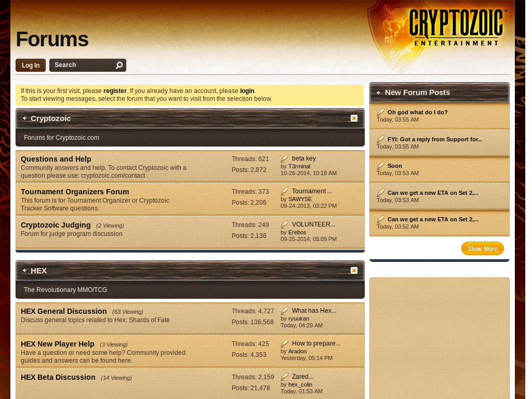
Task: Click feather icon beside 'Oh god what do I do?'
Action: pos(381,112)
